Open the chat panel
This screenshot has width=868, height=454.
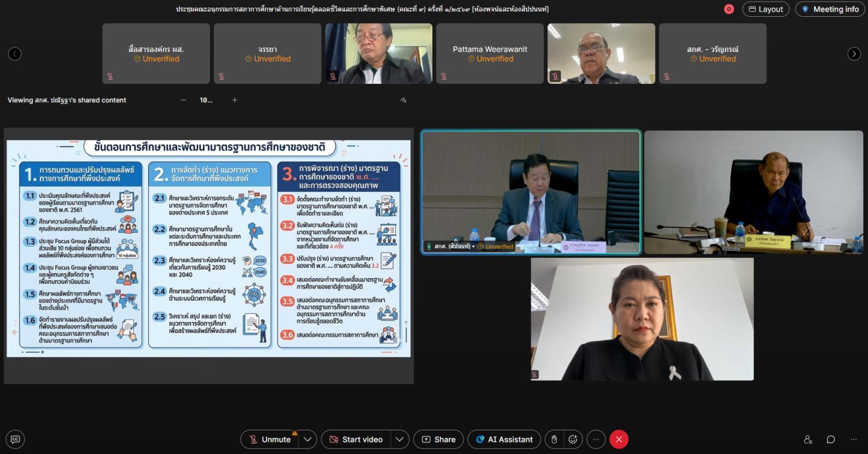[x=830, y=440]
